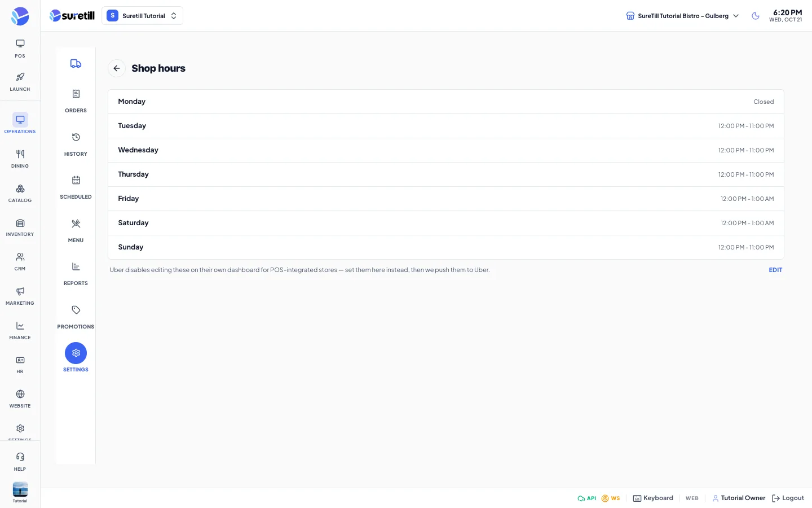Open the POS section
The image size is (812, 508).
pos(20,49)
